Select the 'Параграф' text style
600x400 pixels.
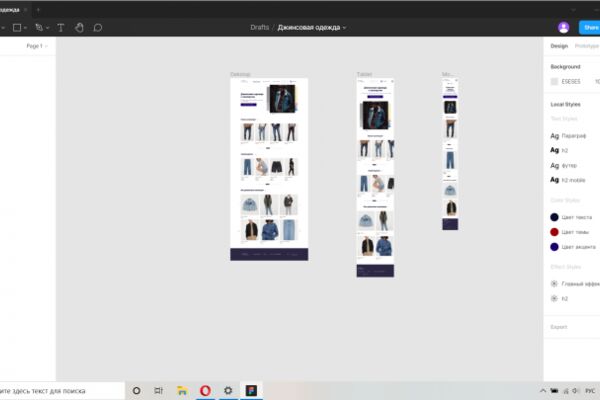coord(568,136)
